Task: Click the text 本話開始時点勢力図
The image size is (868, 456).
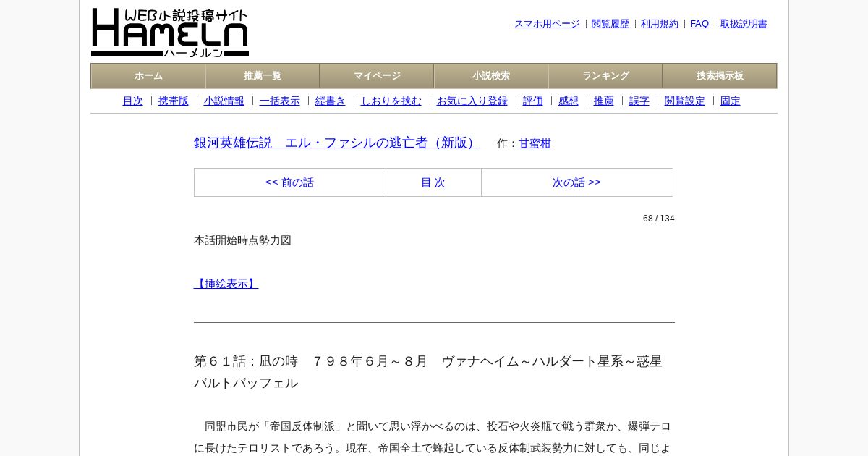Action: coord(242,240)
